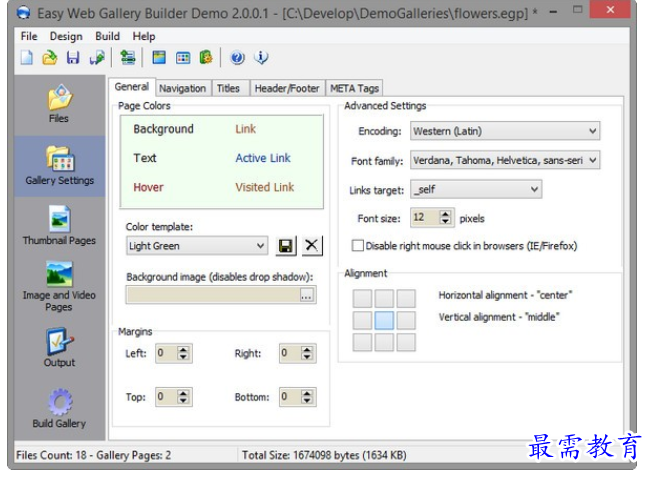Viewport: 650px width, 478px height.
Task: Click Link color label in Page Colors
Action: click(x=245, y=129)
